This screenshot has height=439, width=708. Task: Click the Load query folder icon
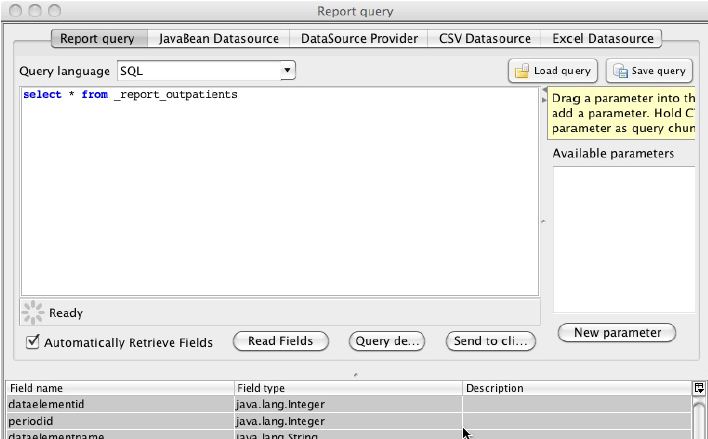[x=522, y=71]
